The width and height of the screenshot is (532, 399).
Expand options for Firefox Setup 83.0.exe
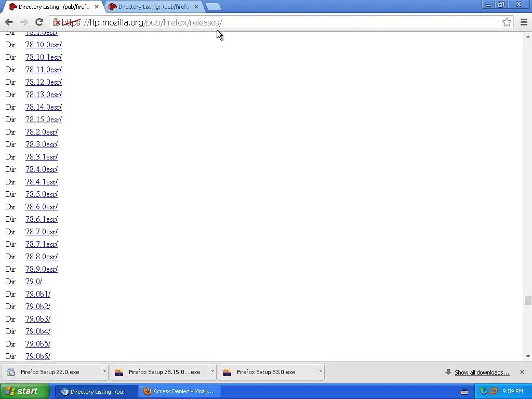[321, 372]
